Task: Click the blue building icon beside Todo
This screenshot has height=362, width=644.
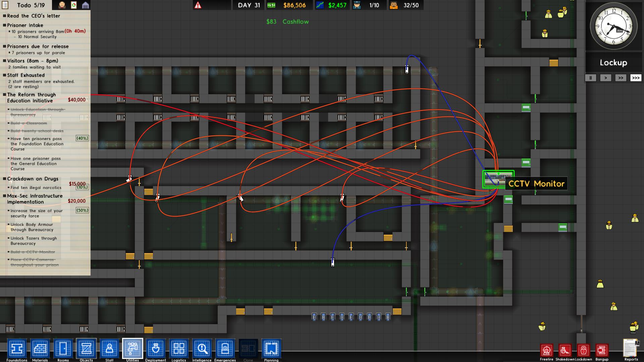Action: (86, 5)
